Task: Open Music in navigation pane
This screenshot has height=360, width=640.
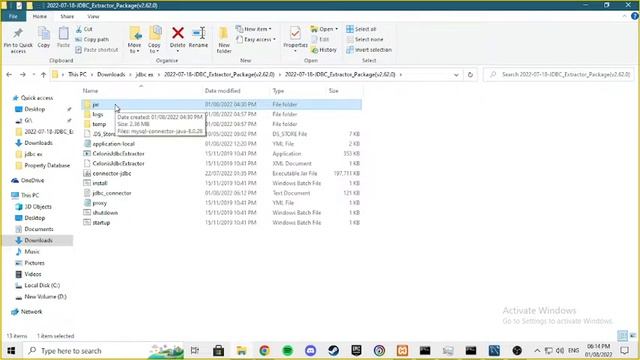Action: point(32,251)
